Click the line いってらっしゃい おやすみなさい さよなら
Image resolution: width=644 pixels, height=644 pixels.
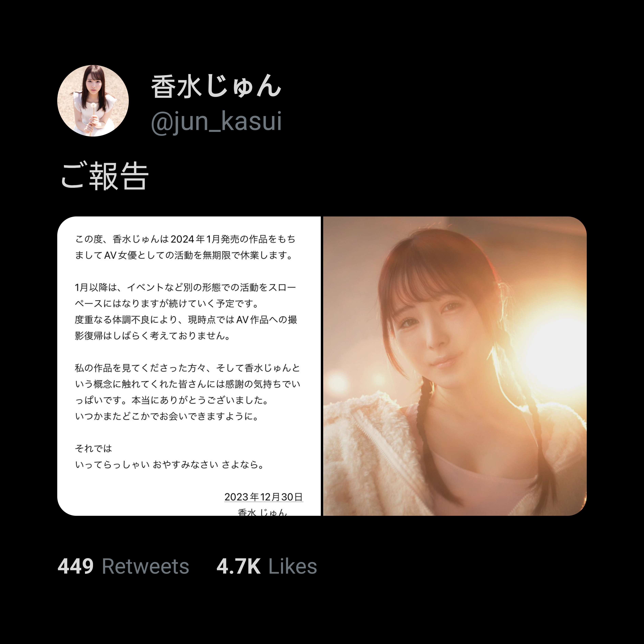[169, 464]
